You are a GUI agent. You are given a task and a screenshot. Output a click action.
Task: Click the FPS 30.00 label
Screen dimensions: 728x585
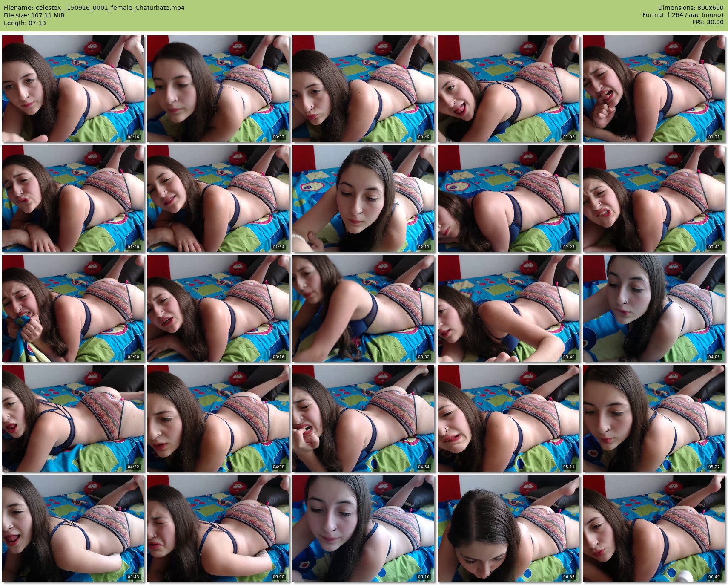point(708,22)
